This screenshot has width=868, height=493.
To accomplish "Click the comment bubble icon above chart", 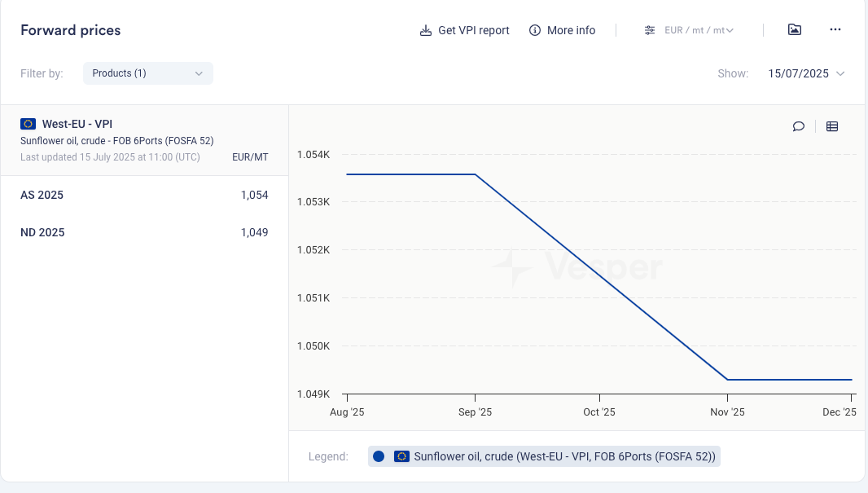I will tap(799, 126).
